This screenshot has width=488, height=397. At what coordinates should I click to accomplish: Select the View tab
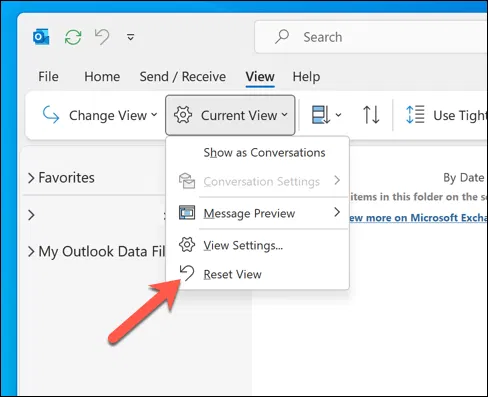point(260,77)
